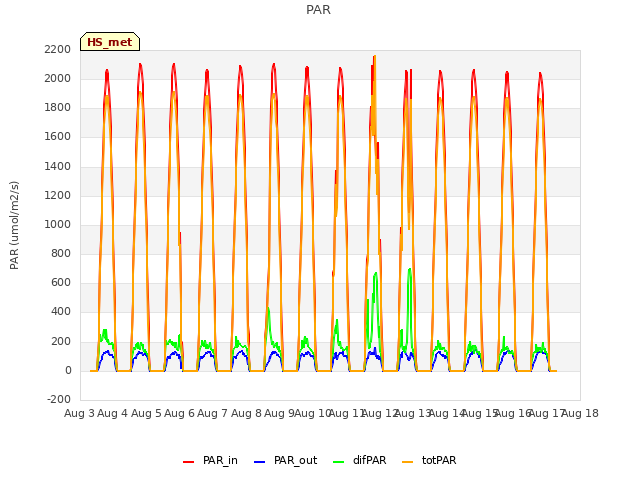Click the Aug 7 x-axis label

(x=213, y=413)
